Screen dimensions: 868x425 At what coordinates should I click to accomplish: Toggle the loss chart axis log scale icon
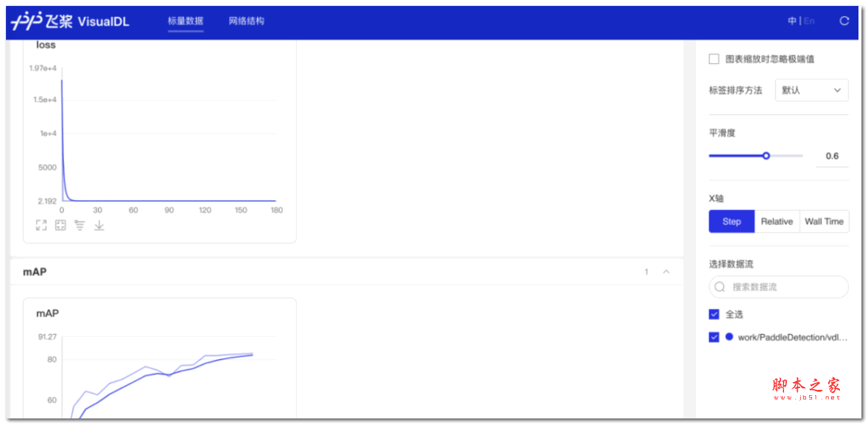point(80,225)
